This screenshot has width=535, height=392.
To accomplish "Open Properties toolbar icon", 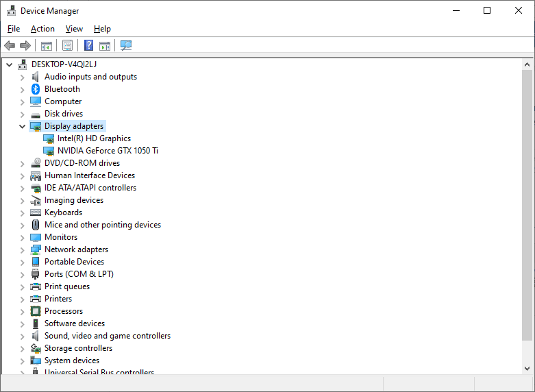I will (67, 45).
